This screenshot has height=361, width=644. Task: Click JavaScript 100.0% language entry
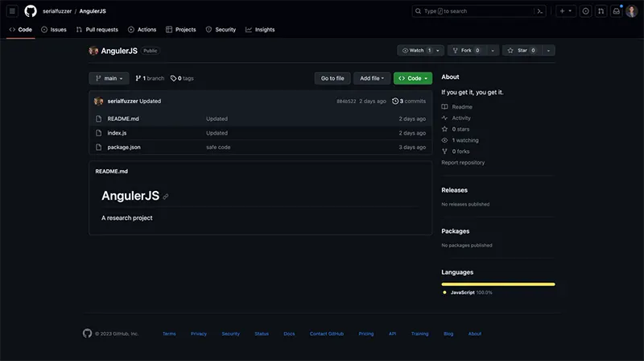click(468, 293)
